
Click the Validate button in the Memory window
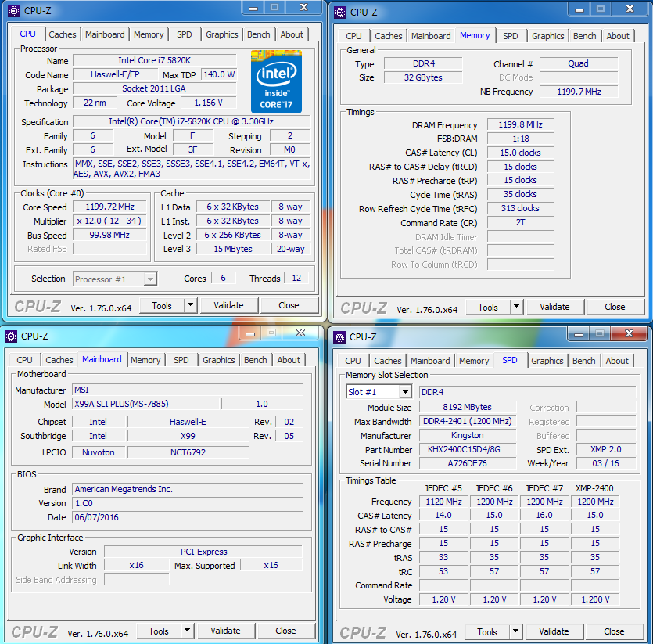(x=554, y=308)
